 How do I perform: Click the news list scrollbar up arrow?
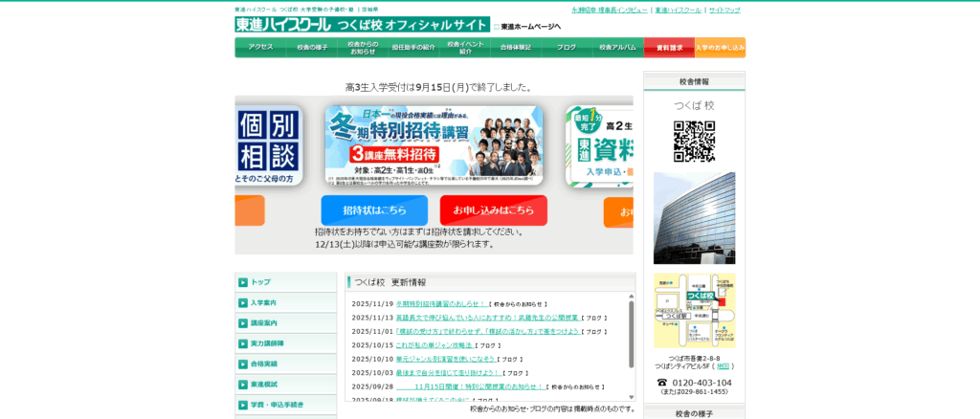631,297
